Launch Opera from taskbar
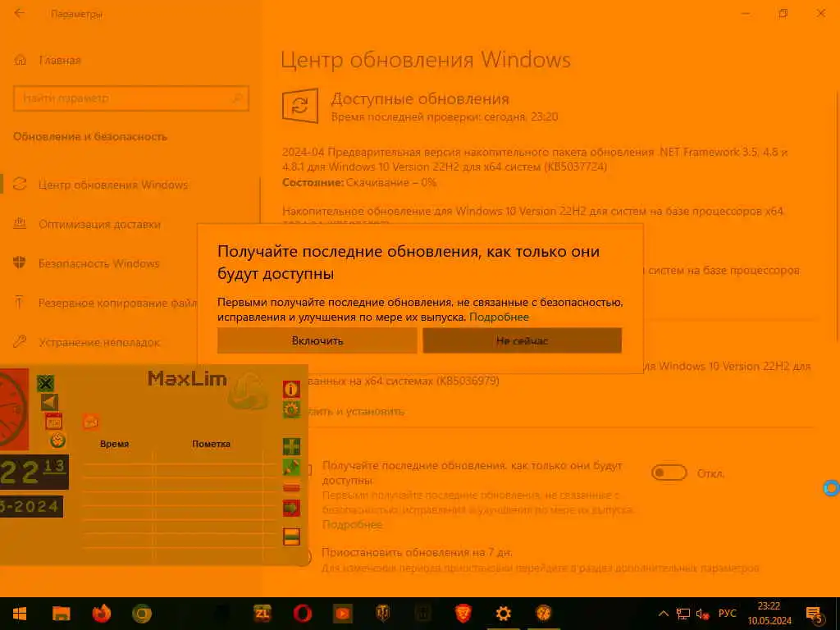 coord(303,614)
